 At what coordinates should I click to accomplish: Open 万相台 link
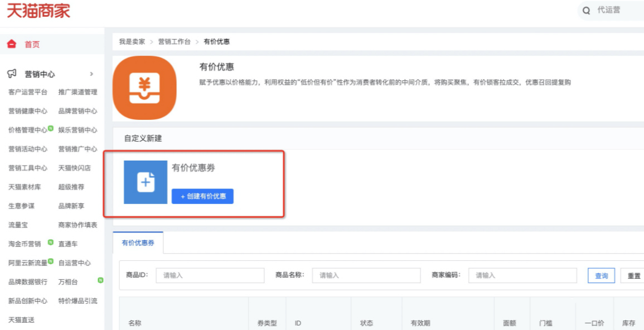pos(68,282)
